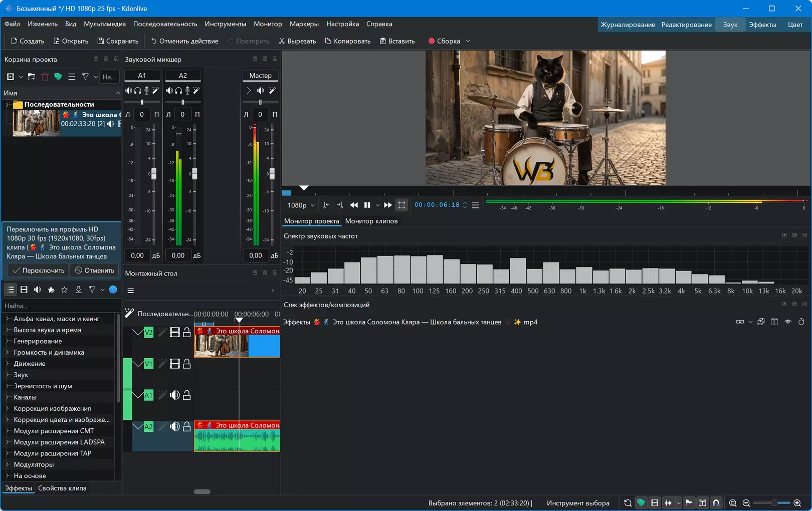Expand the Движение effects category
This screenshot has width=812, height=511.
point(8,364)
